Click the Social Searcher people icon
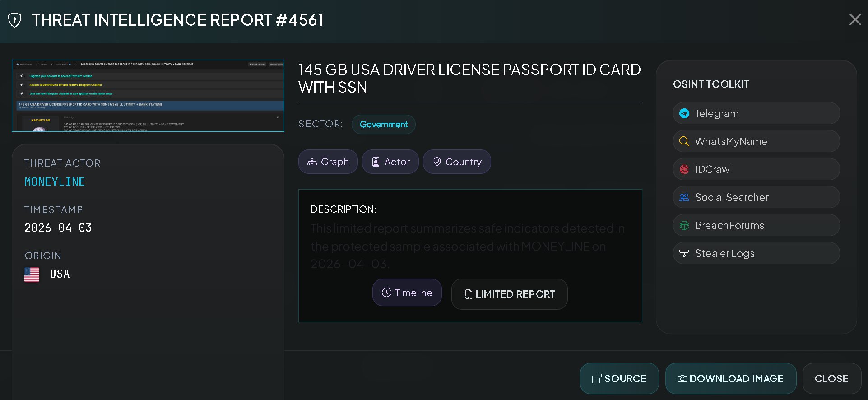This screenshot has height=400, width=868. point(684,197)
